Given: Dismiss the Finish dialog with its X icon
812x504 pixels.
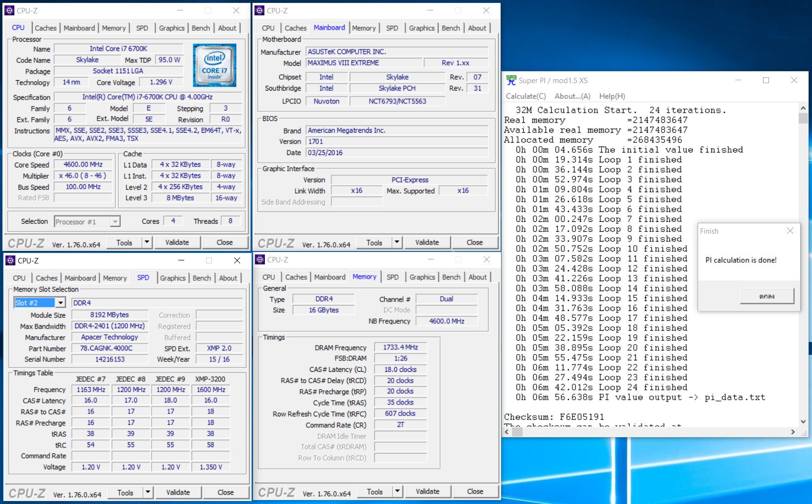Looking at the screenshot, I should [790, 231].
